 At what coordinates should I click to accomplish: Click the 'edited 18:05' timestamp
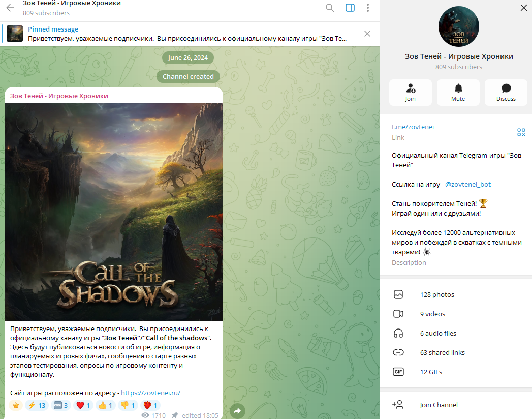click(200, 415)
